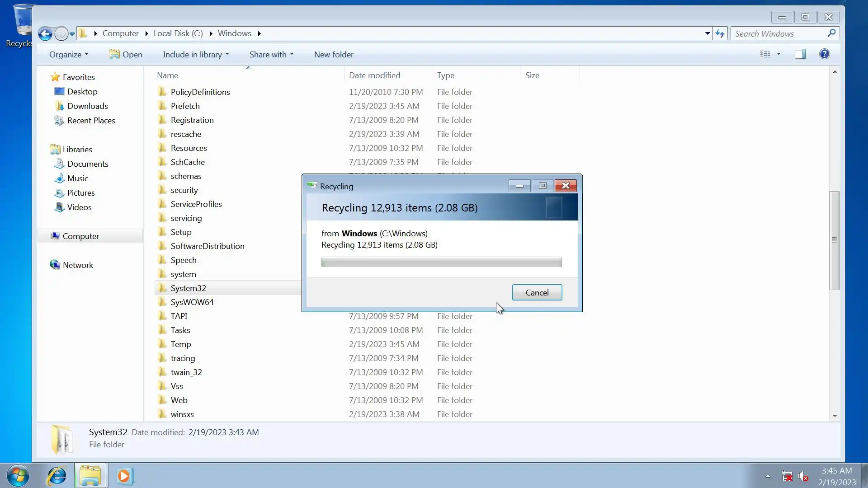This screenshot has height=488, width=868.
Task: Click the muted volume tray icon
Action: click(803, 476)
